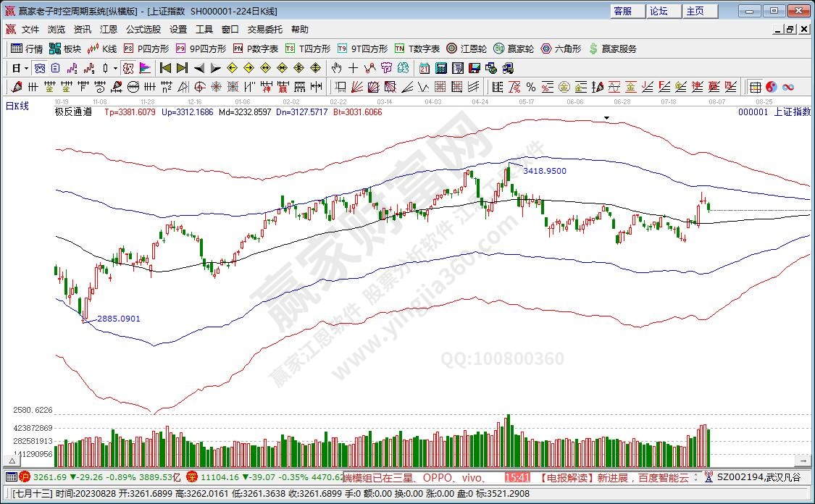This screenshot has height=504, width=815.
Task: Open the 行情 market quotes view
Action: tap(27, 49)
